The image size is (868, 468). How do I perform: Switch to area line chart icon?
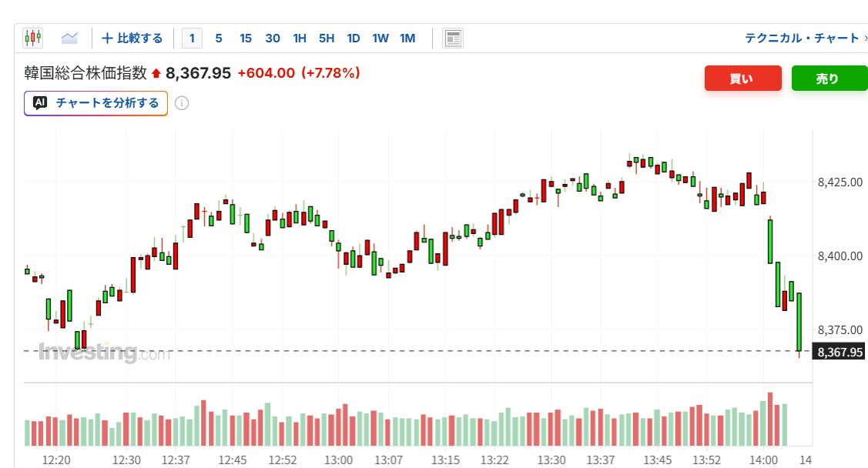coord(69,38)
